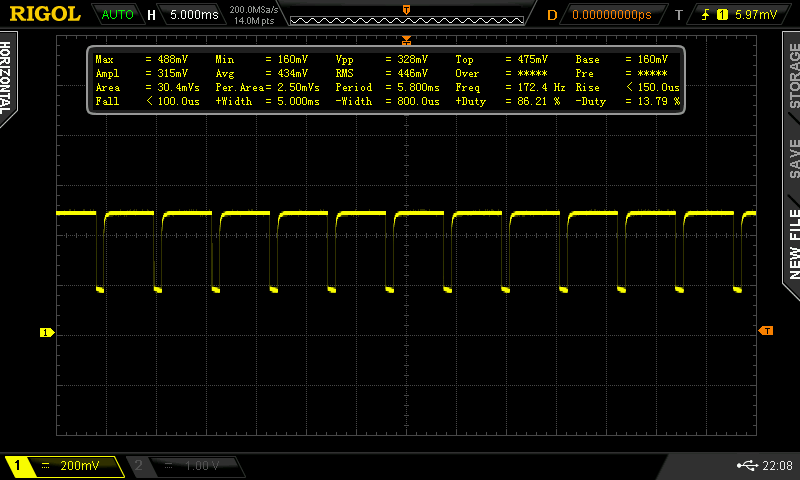Viewport: 800px width, 480px height.
Task: Click the channel 1 DC coupling symbol
Action: (x=45, y=466)
